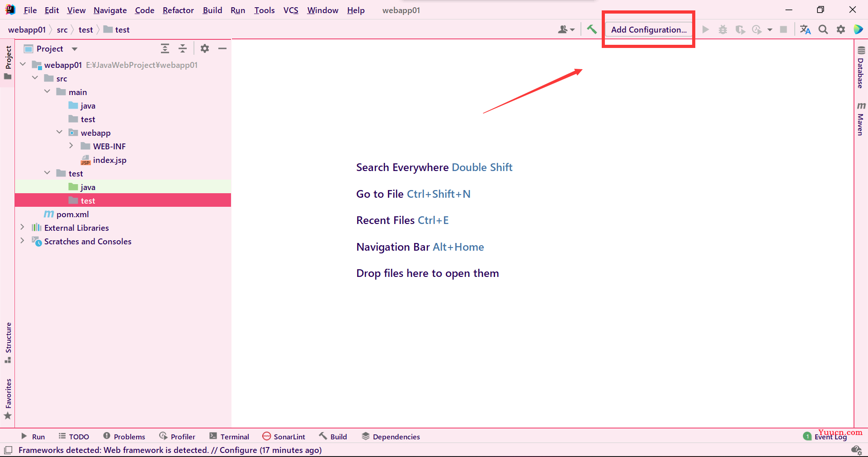Open the Maven tool window
Image resolution: width=868 pixels, height=457 pixels.
point(861,119)
